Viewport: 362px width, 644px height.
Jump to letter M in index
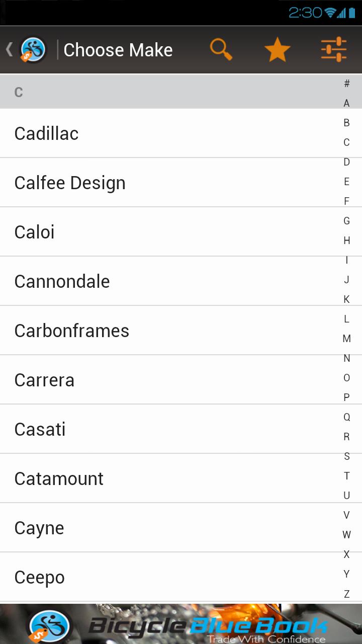coord(346,339)
